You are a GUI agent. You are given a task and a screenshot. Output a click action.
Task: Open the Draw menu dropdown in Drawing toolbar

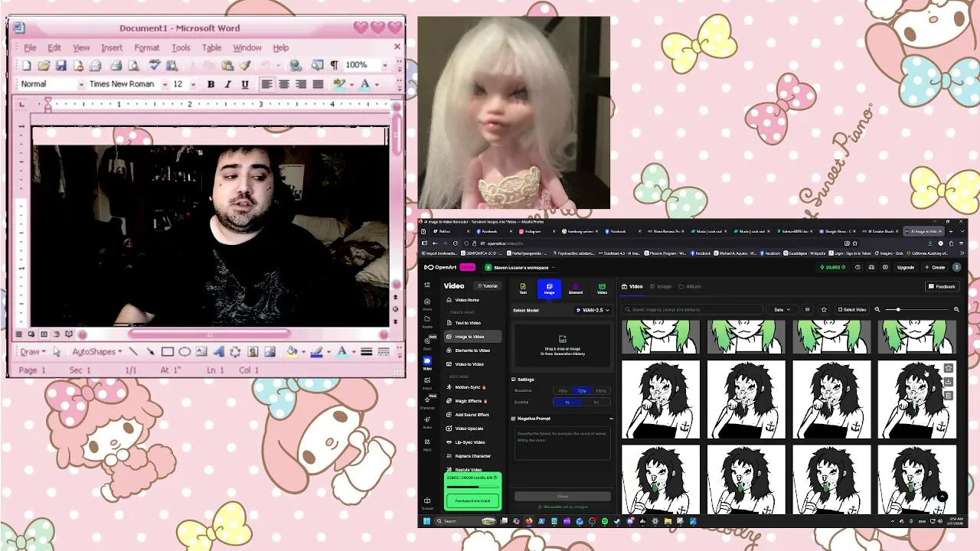click(x=32, y=352)
